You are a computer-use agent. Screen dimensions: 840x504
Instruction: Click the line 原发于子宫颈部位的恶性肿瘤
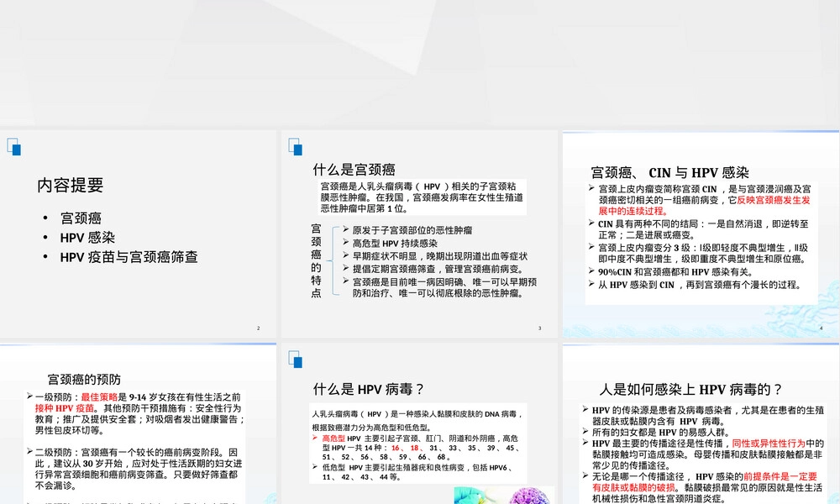point(412,230)
